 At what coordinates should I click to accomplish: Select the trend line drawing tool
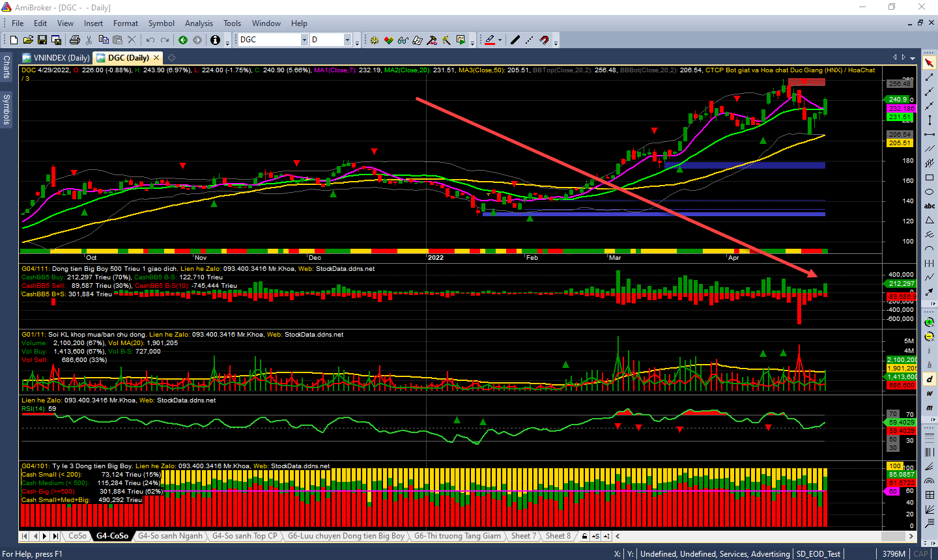tap(930, 77)
